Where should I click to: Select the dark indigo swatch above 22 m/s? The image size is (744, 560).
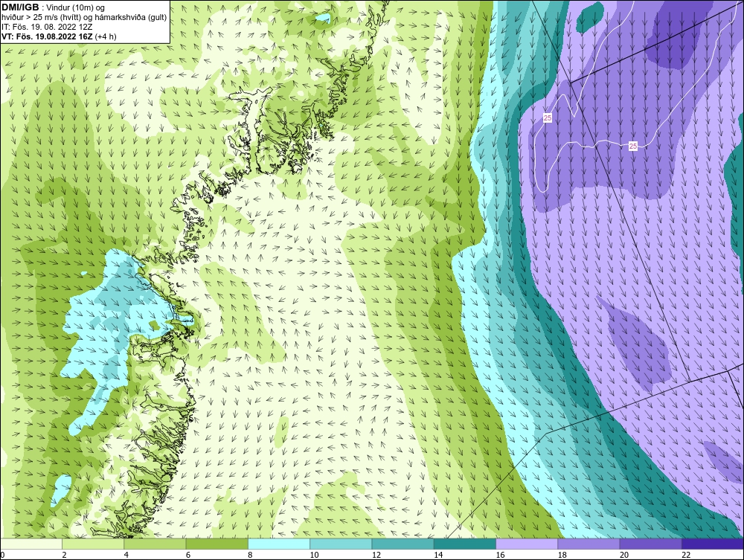713,544
